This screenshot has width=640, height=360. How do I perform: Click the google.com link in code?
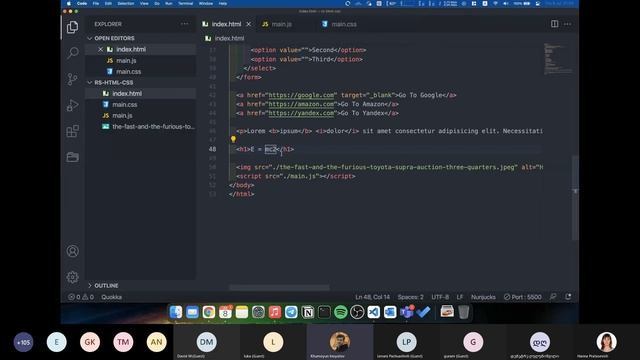pyautogui.click(x=301, y=95)
